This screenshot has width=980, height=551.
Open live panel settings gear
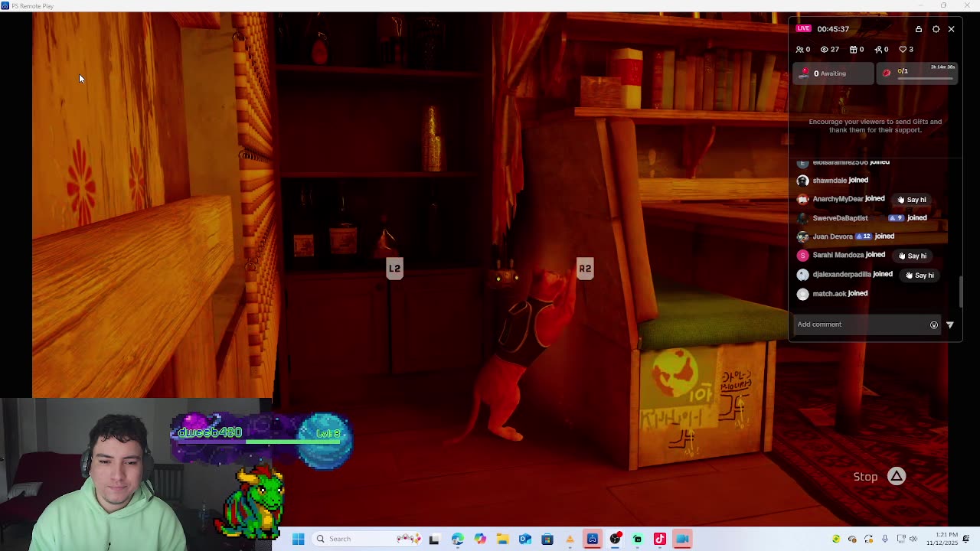pos(936,29)
